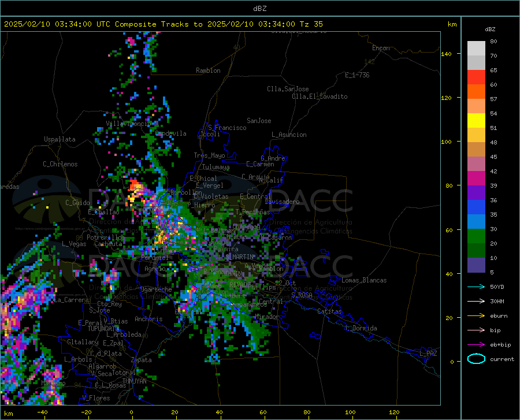Pick the red swatch between 65 and 60
The height and width of the screenshot is (420, 520).
476,77
